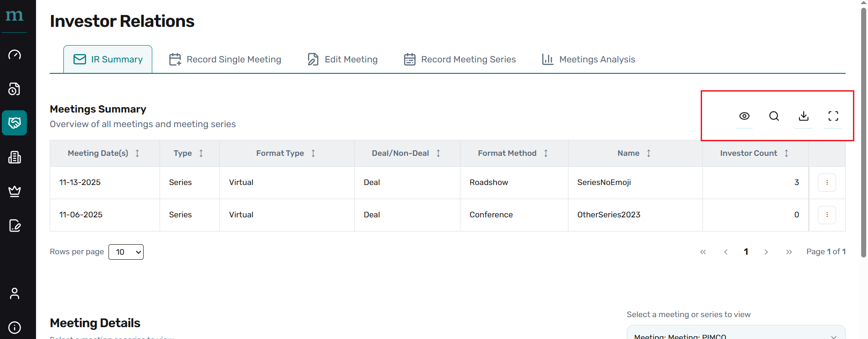Click the vertical page scrollbar
This screenshot has height=339, width=868.
point(863,137)
